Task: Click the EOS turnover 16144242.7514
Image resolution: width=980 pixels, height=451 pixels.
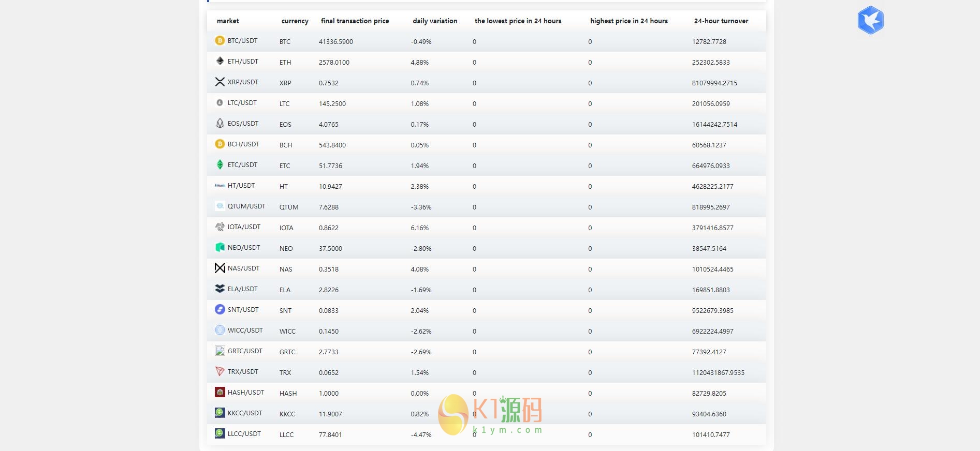Action: [714, 125]
